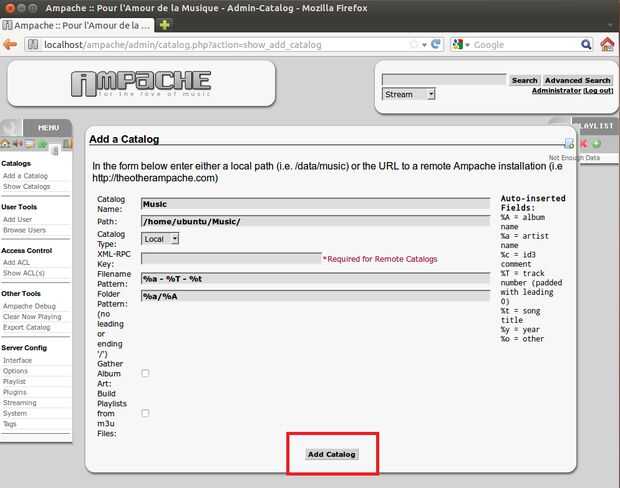Click Clear Now Playing link
The height and width of the screenshot is (488, 620).
coord(32,316)
